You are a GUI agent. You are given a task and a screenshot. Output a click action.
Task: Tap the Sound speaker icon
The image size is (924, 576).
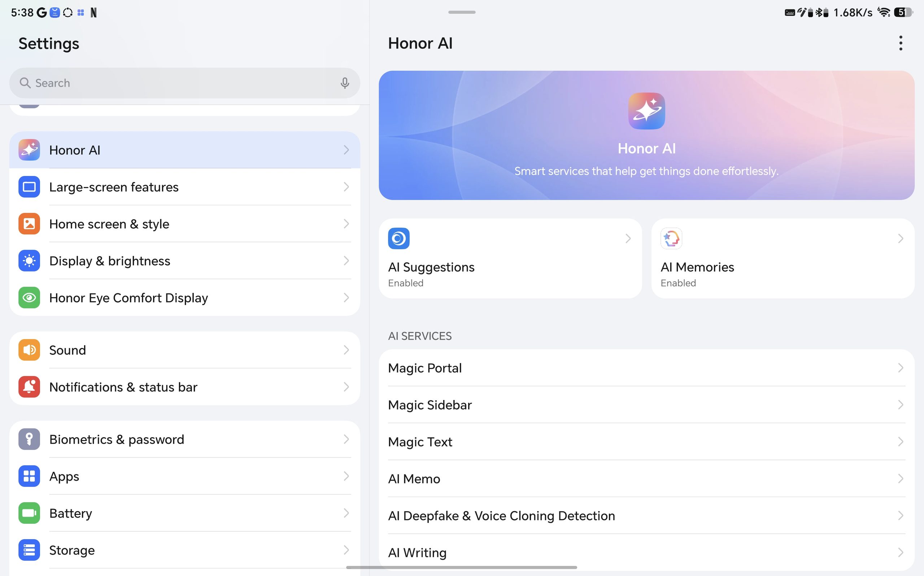tap(29, 350)
